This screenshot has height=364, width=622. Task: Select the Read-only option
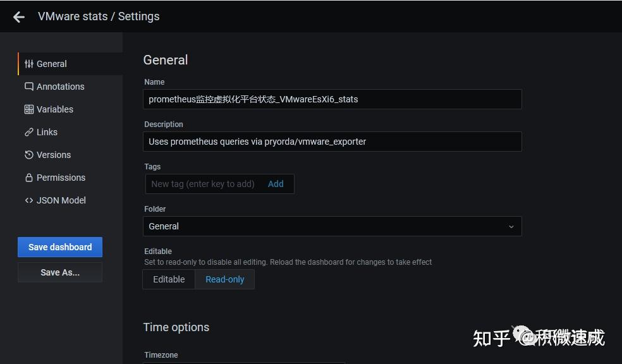(x=224, y=279)
